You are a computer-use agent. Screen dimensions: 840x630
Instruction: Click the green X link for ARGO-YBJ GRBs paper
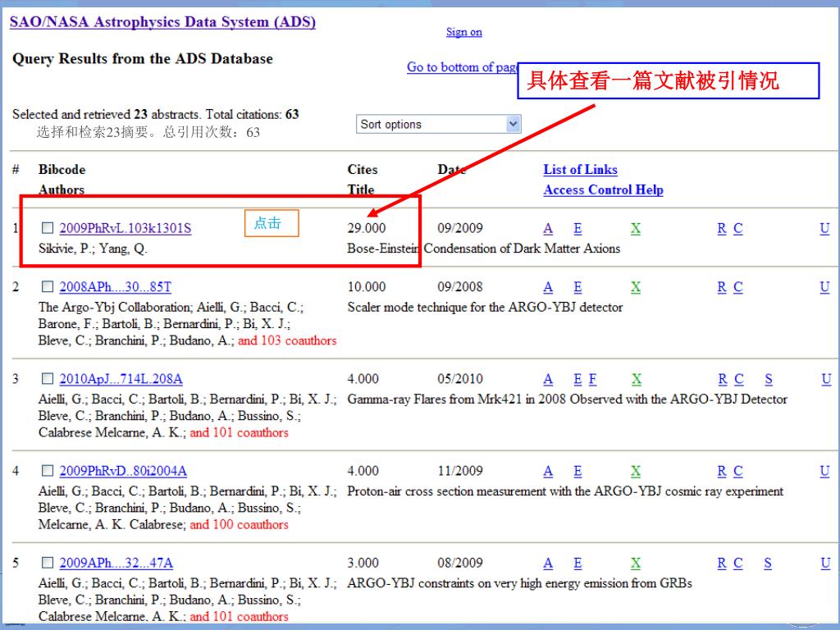pyautogui.click(x=636, y=564)
